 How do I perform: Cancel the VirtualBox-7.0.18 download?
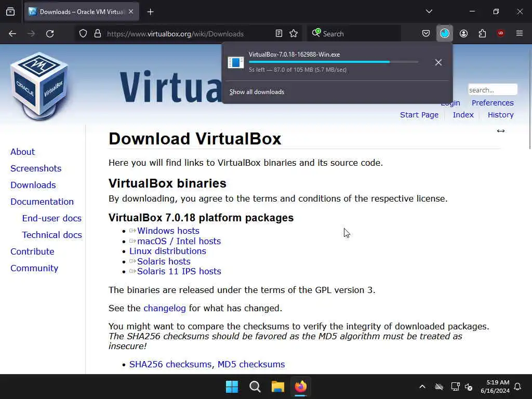(x=438, y=62)
